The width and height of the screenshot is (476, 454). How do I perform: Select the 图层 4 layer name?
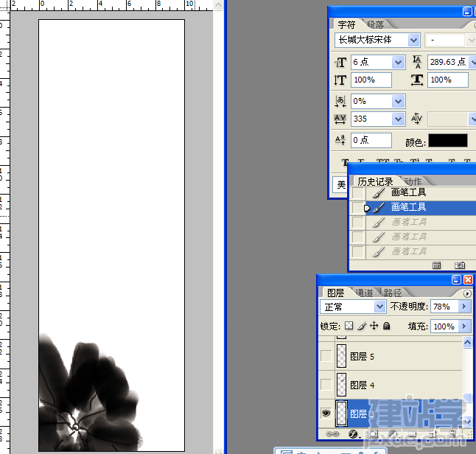point(363,385)
